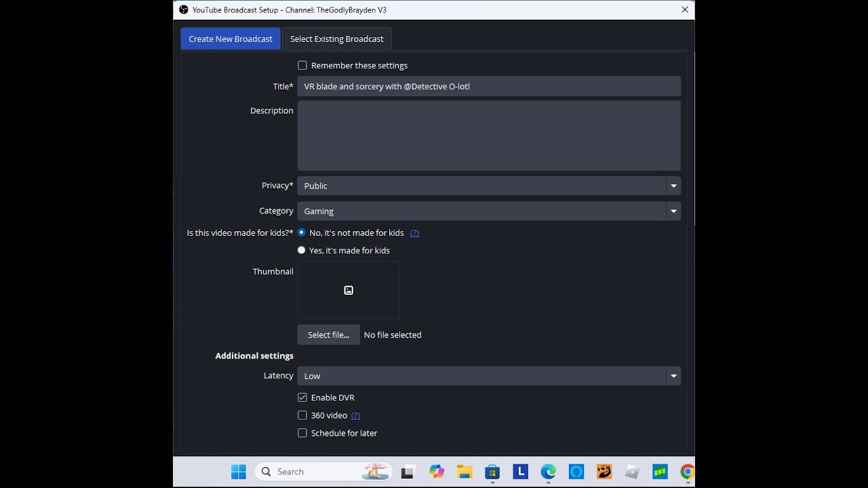
Task: Click inside the Description text area
Action: [x=489, y=136]
